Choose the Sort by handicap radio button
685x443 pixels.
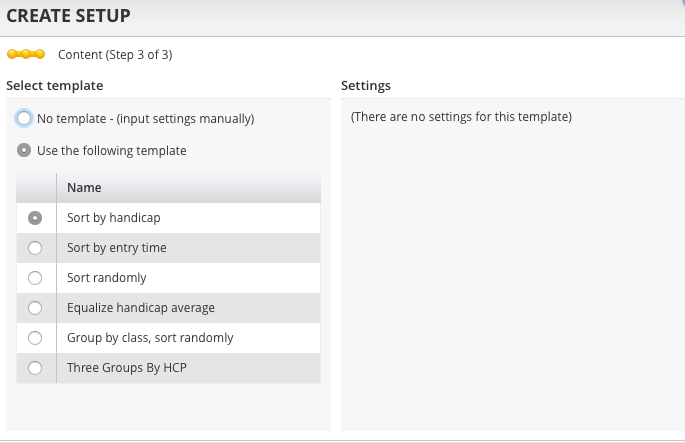(36, 218)
